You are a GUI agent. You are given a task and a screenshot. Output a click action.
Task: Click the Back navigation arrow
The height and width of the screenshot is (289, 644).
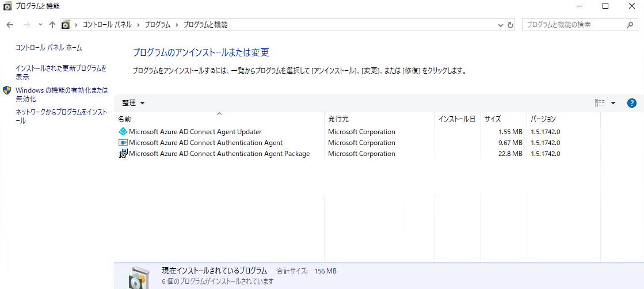click(x=10, y=25)
